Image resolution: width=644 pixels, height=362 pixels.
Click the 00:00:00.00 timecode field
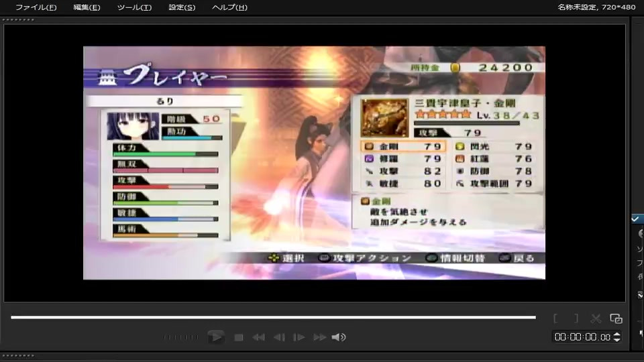click(582, 337)
